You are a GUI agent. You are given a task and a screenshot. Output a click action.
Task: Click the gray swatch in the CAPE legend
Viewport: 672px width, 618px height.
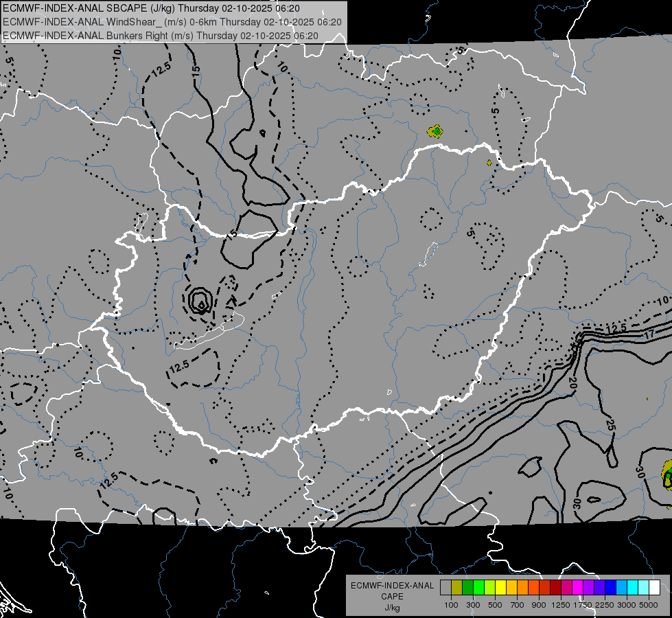click(x=445, y=587)
